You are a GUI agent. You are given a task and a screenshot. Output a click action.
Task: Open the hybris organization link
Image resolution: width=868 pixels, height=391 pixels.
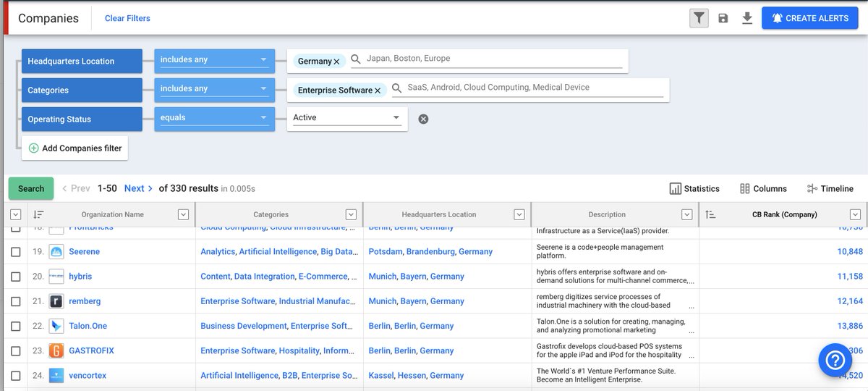tap(80, 276)
